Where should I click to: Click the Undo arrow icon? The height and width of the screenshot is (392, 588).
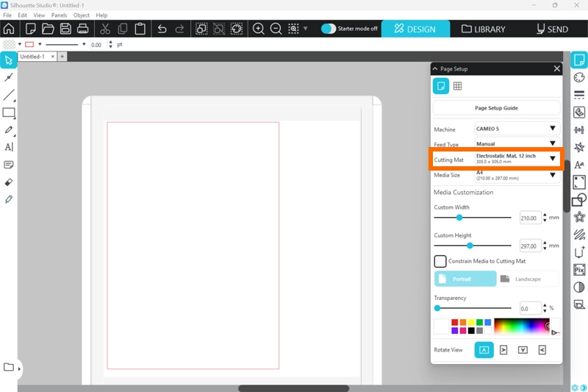[x=162, y=29]
